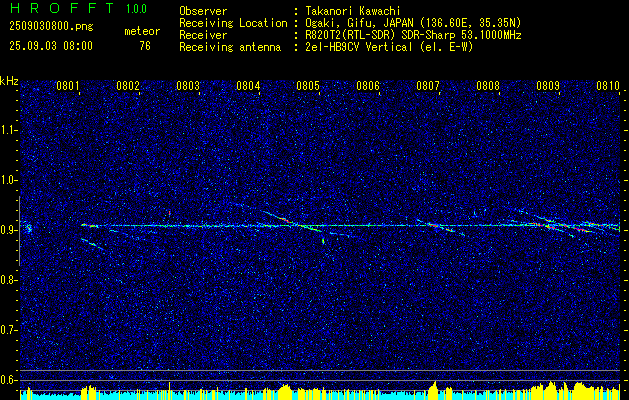This screenshot has width=629, height=400.
Task: Click time marker 0807
Action: 428,85
